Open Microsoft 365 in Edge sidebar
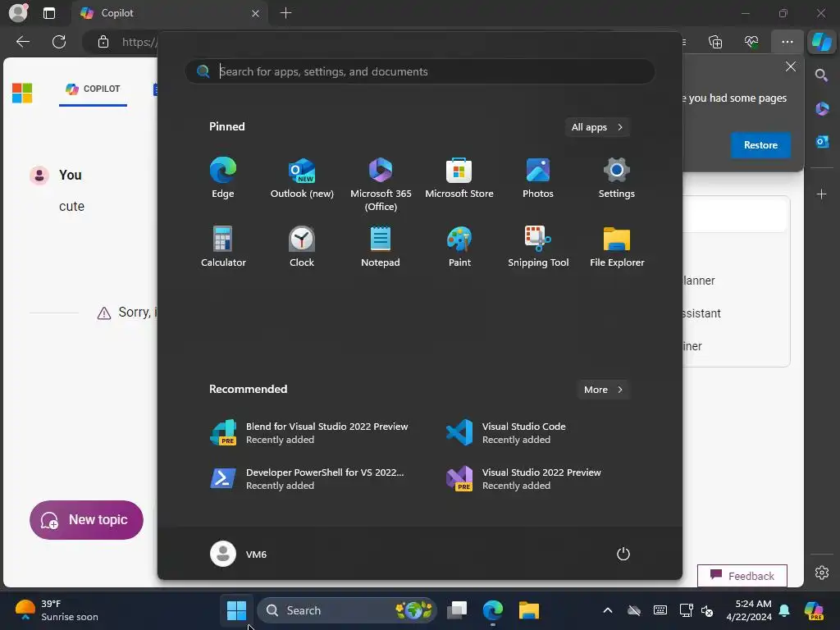The width and height of the screenshot is (840, 630). click(x=822, y=109)
